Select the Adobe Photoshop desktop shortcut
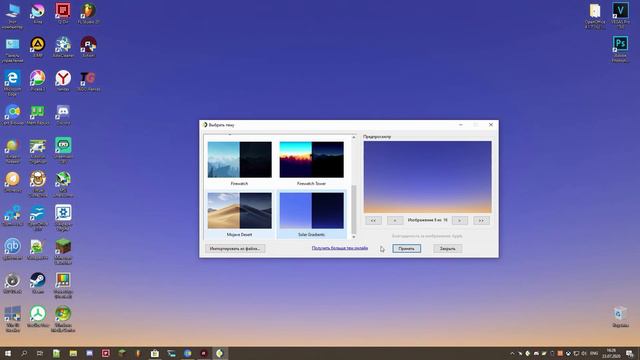Image resolution: width=640 pixels, height=360 pixels. click(620, 49)
